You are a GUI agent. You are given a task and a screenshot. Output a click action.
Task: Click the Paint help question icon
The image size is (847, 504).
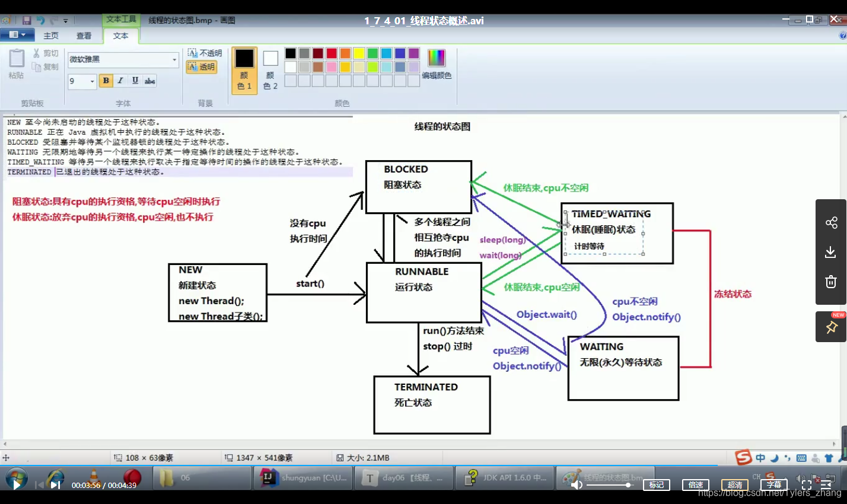pos(842,36)
